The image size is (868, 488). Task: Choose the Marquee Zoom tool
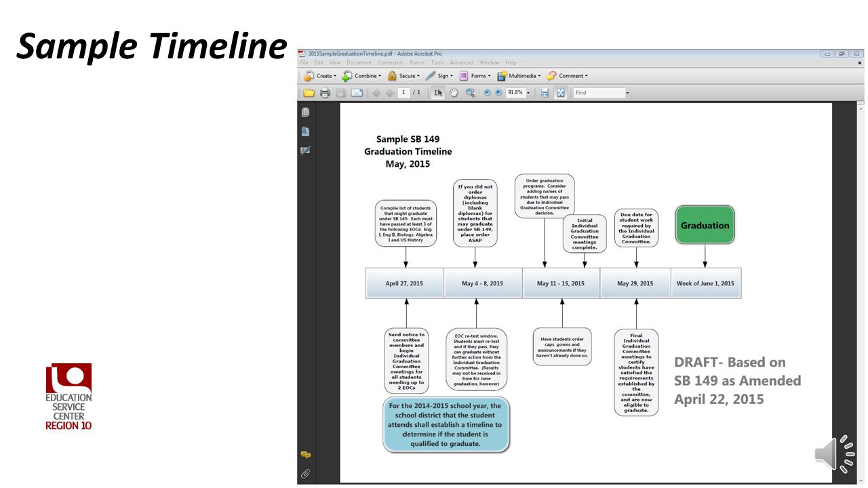(470, 93)
